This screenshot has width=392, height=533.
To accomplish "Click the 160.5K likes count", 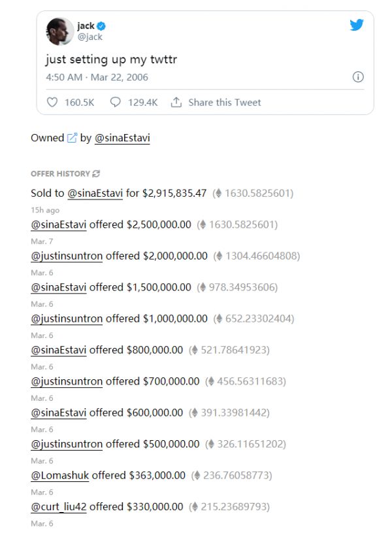I will tap(80, 103).
